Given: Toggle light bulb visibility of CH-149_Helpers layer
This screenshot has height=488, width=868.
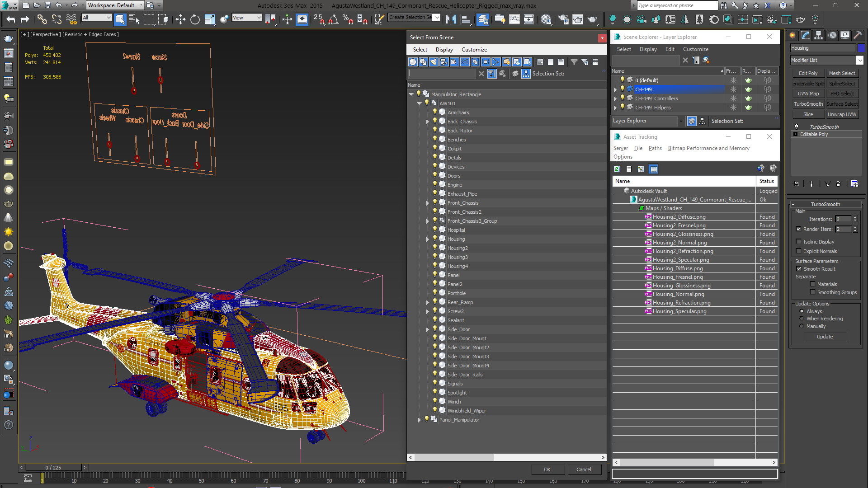Looking at the screenshot, I should (622, 107).
